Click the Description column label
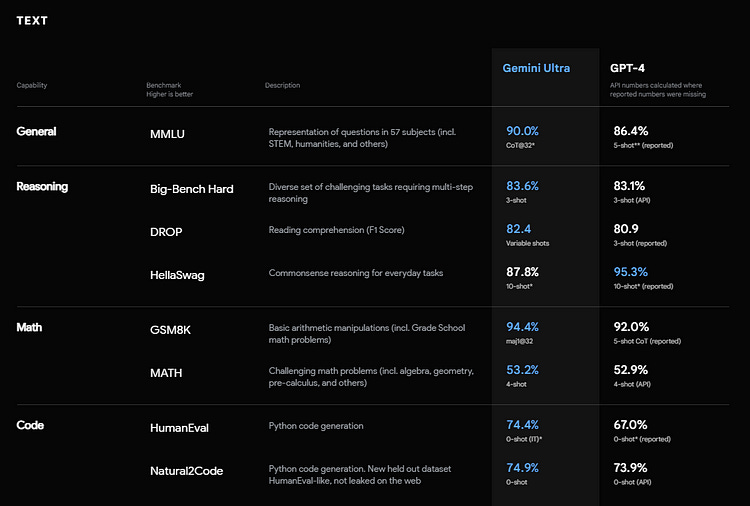Screen dimensions: 750x506 pyautogui.click(x=282, y=85)
